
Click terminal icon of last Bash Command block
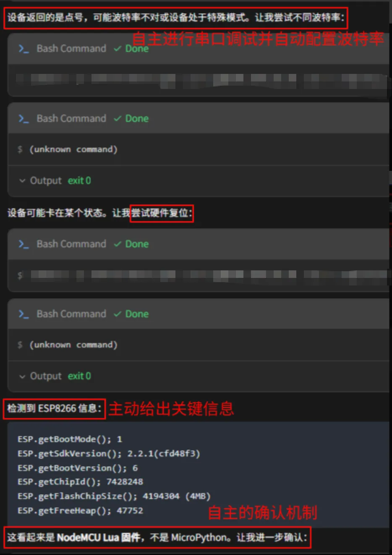24,314
